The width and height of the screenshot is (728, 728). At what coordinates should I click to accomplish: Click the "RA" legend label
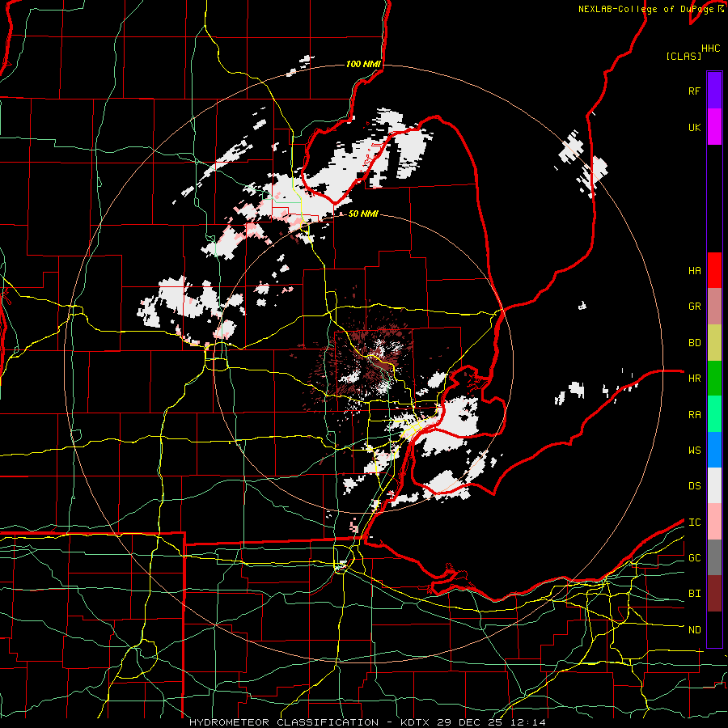694,415
